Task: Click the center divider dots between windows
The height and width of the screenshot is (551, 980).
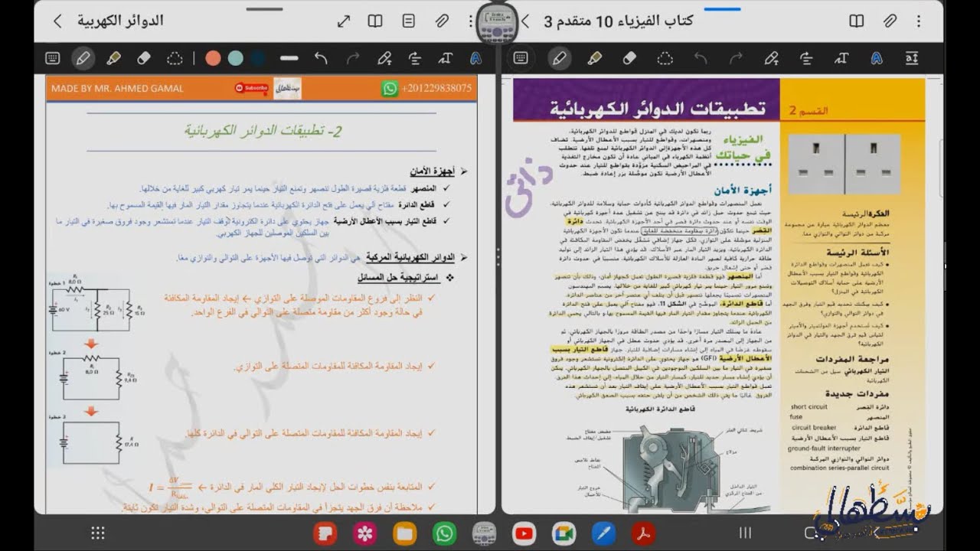Action: [x=498, y=256]
